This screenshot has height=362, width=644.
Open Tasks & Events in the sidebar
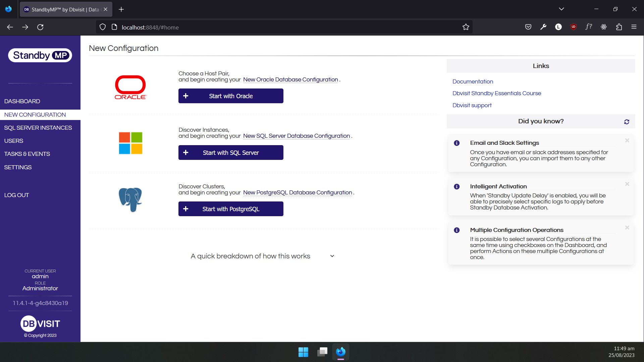coord(27,154)
